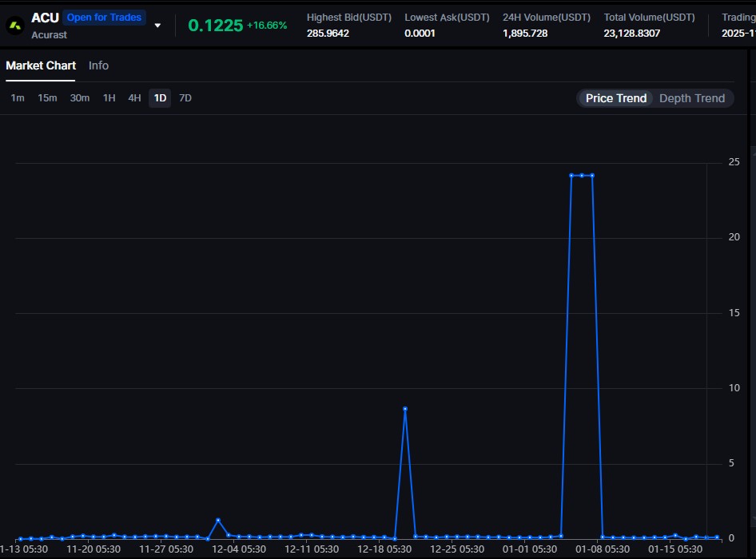
Task: Click the current price 0.1225
Action: [215, 26]
